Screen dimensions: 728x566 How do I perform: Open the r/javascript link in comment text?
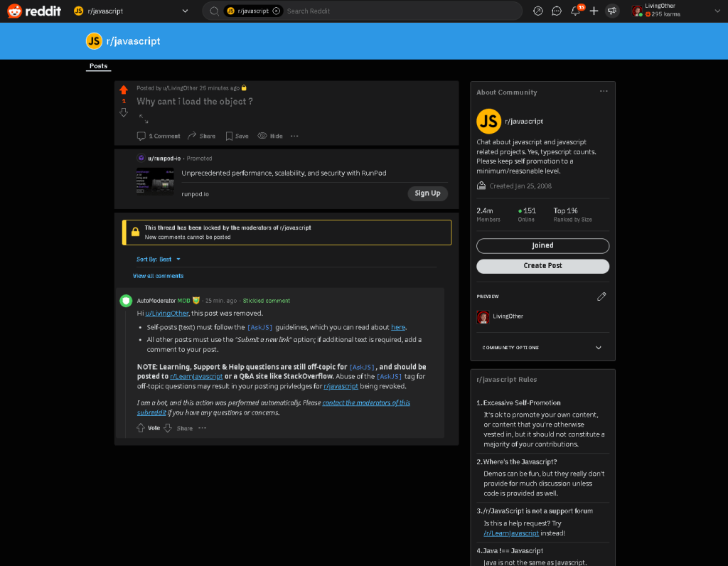[x=341, y=386]
